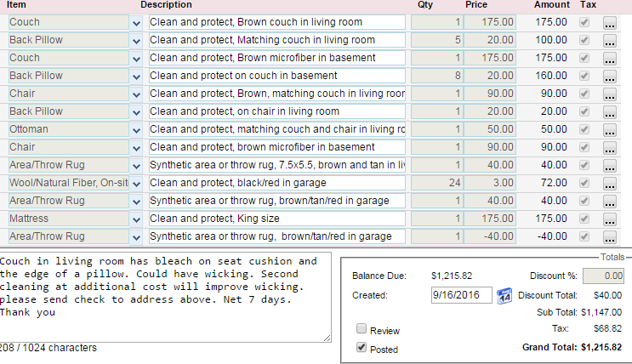632x364 pixels.
Task: Click the Description column header
Action: 167,5
